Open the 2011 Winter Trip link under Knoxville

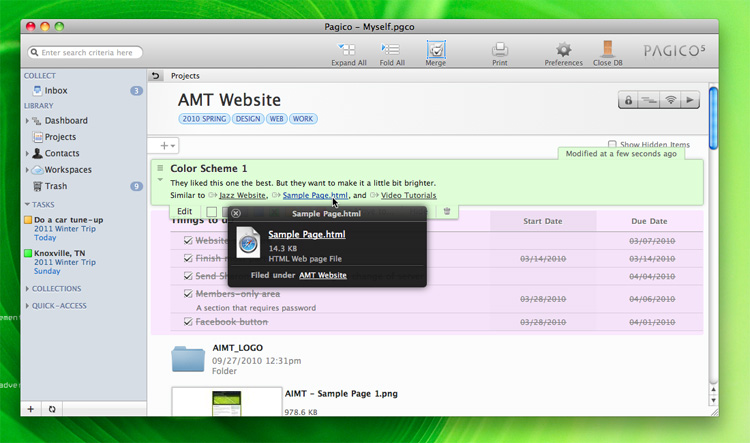[65, 262]
